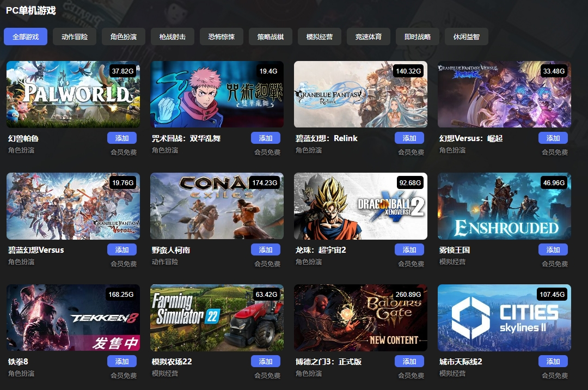
Task: Open the Palworld game cover
Action: tap(73, 94)
